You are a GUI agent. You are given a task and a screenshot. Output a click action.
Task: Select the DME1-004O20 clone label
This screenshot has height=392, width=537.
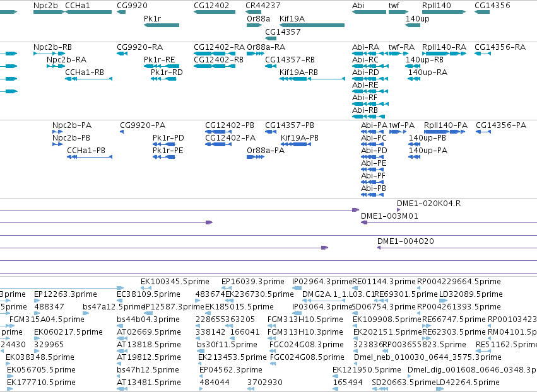(x=406, y=241)
